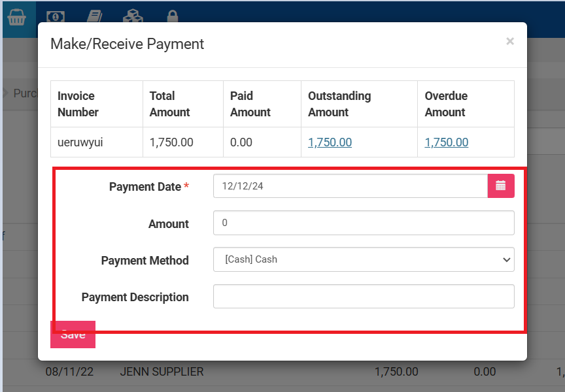Image resolution: width=565 pixels, height=392 pixels.
Task: Click the Payment Description input field
Action: (364, 296)
